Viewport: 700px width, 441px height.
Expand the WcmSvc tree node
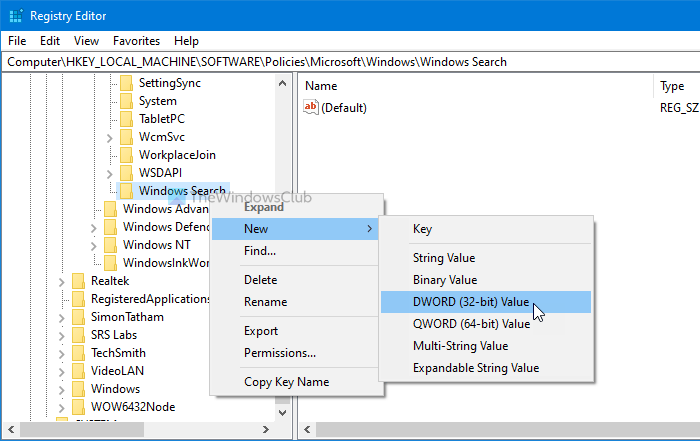110,137
